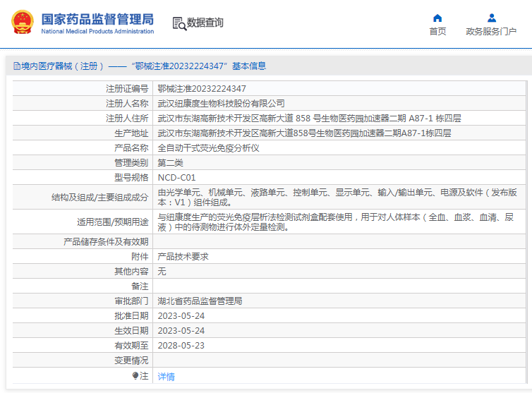
Task: Click the 注册人名称 row label
Action: click(x=127, y=104)
